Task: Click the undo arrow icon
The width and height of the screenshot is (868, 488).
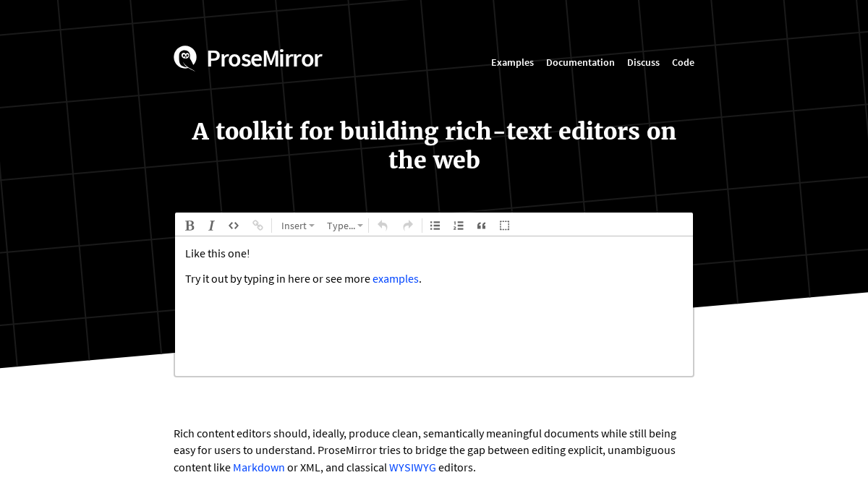Action: coord(383,226)
